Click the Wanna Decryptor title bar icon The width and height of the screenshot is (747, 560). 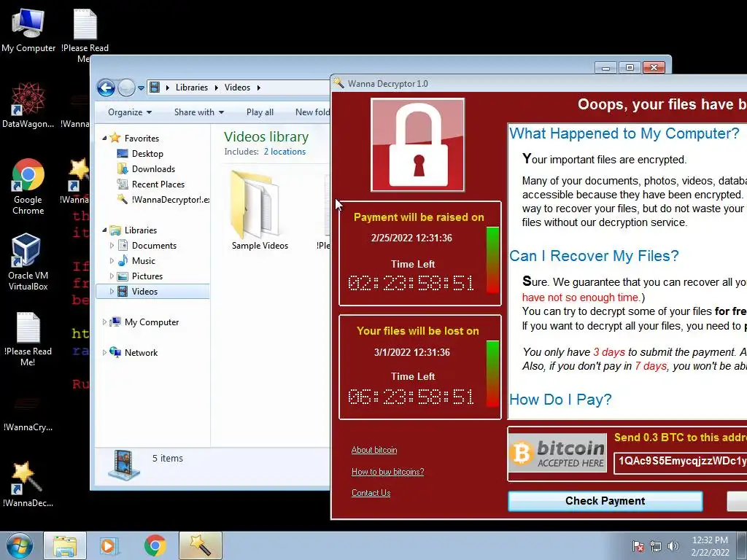[x=339, y=83]
